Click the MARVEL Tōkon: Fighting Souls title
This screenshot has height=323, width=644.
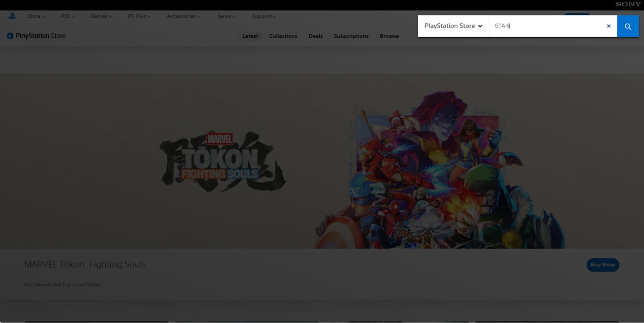(85, 264)
